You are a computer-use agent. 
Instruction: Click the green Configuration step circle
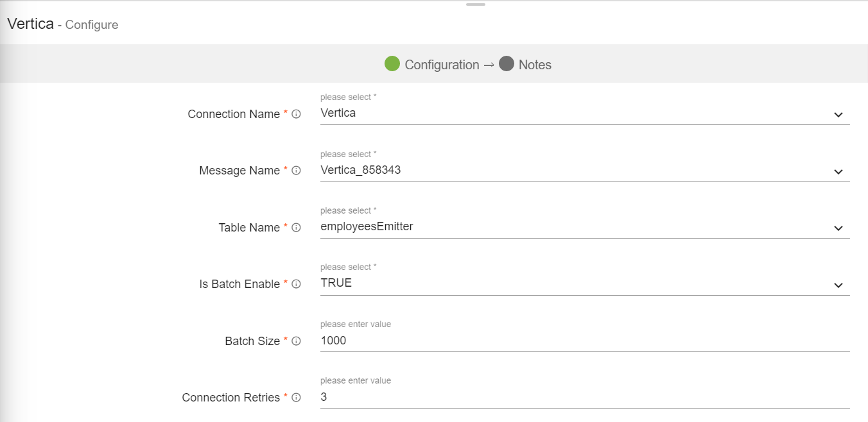392,64
